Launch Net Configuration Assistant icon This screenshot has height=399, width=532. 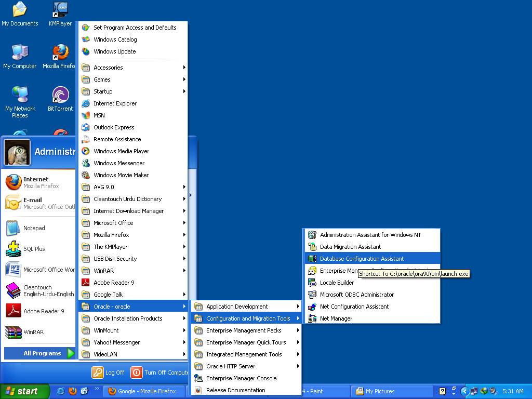point(312,307)
